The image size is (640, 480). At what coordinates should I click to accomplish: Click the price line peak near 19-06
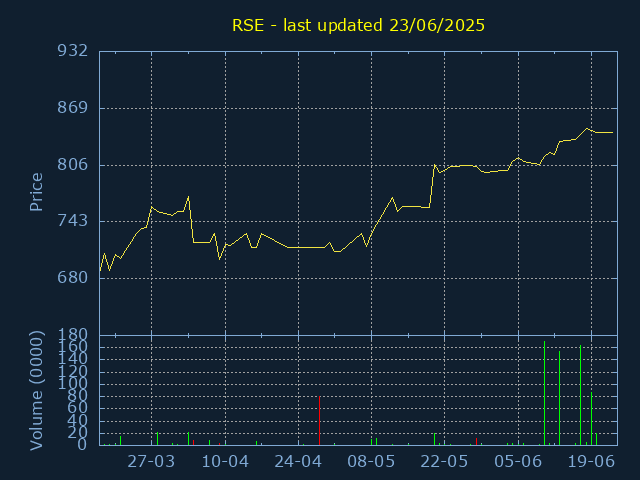pos(587,129)
